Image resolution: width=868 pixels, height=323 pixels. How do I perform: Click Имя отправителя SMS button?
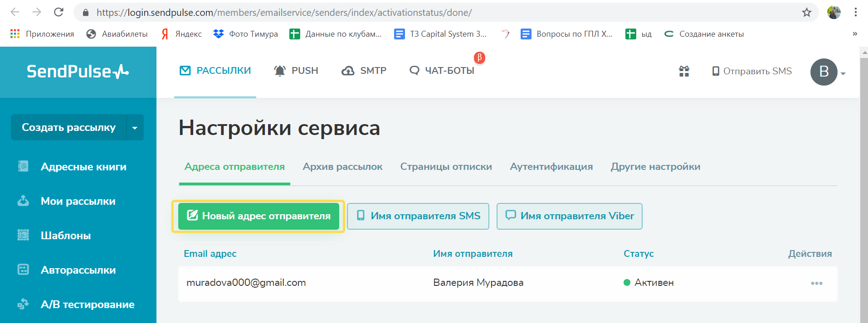[418, 216]
